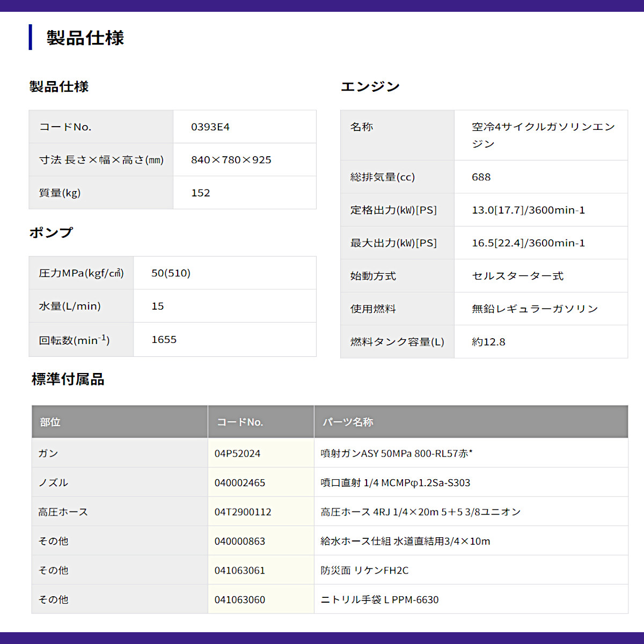The image size is (644, 644).
Task: Select mass value 152
Action: tap(201, 193)
